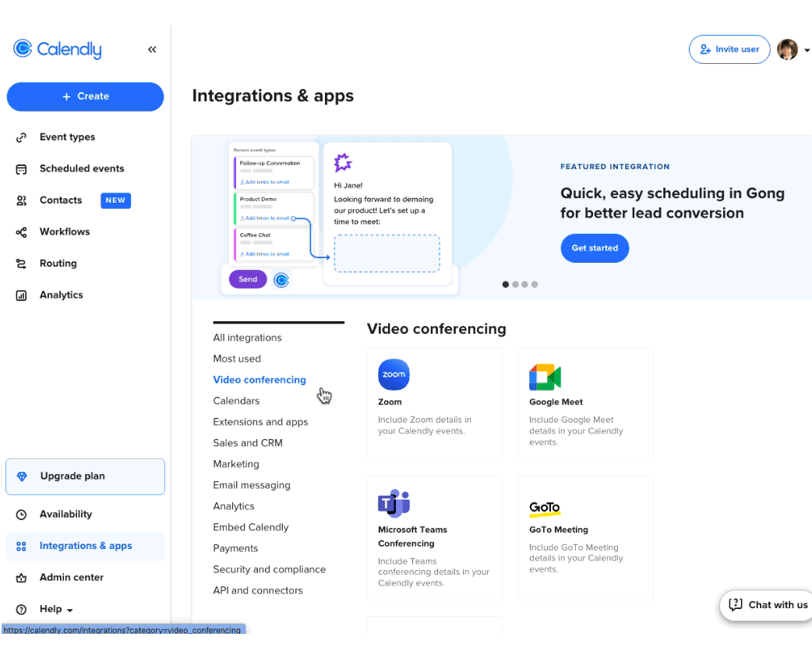Open the account dropdown arrow beside avatar
The height and width of the screenshot is (655, 812).
coord(807,50)
